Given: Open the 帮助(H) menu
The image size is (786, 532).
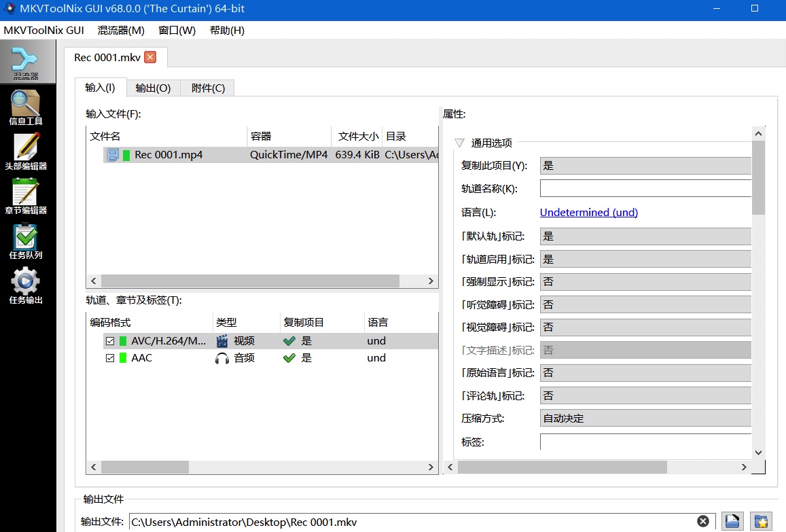Looking at the screenshot, I should (x=227, y=30).
